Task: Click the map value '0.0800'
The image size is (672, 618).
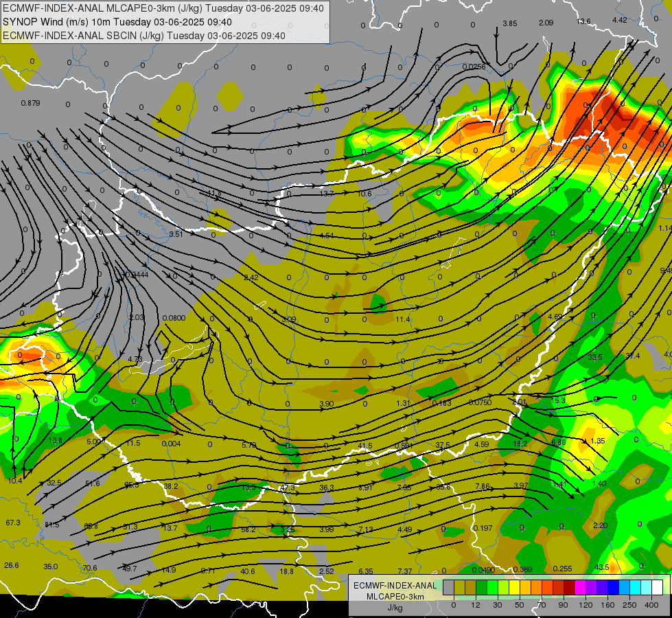Action: pos(174,318)
